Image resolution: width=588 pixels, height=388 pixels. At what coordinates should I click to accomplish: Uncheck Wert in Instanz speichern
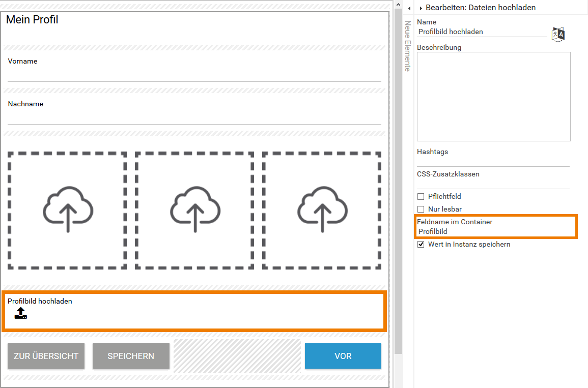pyautogui.click(x=421, y=245)
